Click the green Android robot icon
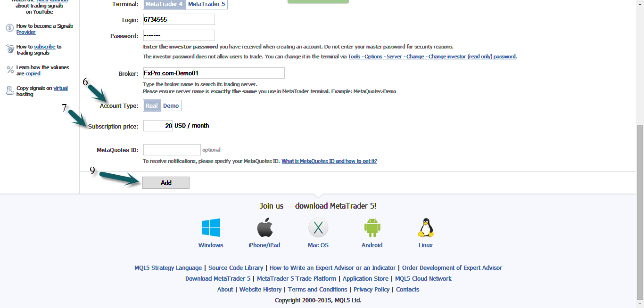The image size is (644, 308). (x=372, y=228)
